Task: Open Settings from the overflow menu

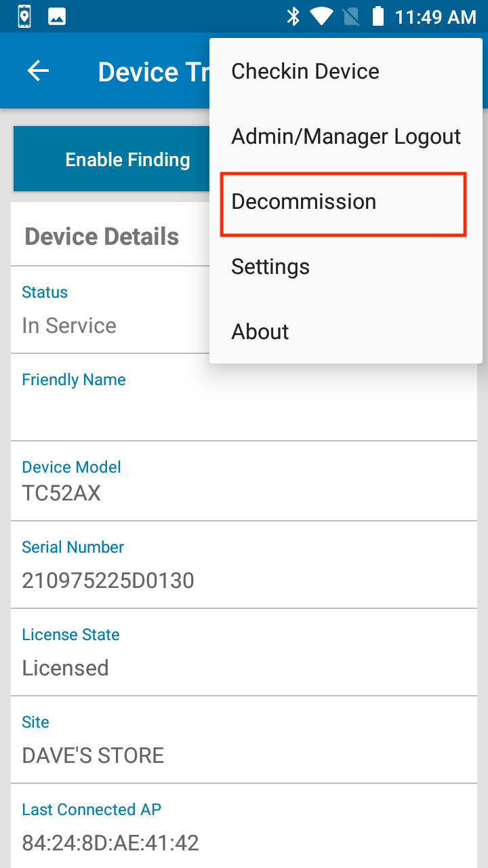Action: tap(346, 267)
